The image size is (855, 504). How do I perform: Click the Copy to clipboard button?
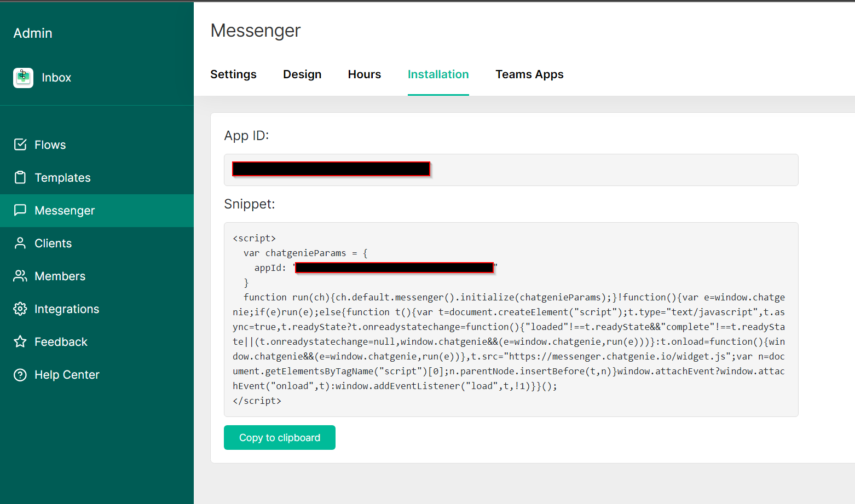tap(279, 437)
